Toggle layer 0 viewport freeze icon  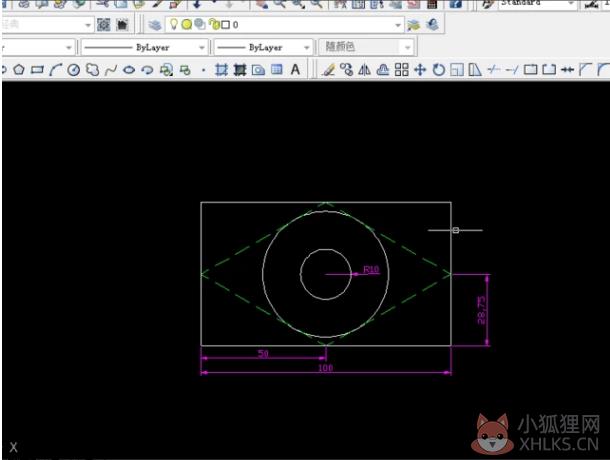[200, 25]
